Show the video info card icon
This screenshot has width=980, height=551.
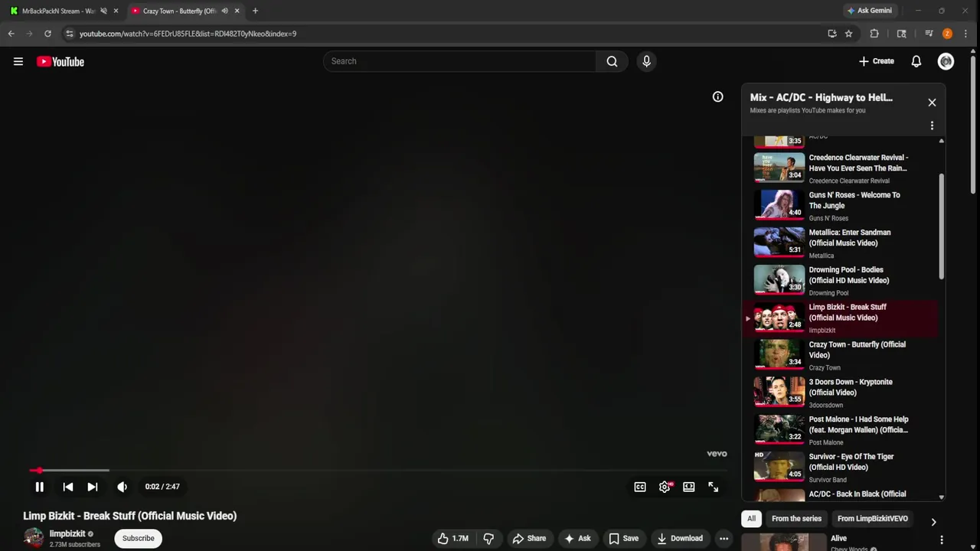[717, 96]
